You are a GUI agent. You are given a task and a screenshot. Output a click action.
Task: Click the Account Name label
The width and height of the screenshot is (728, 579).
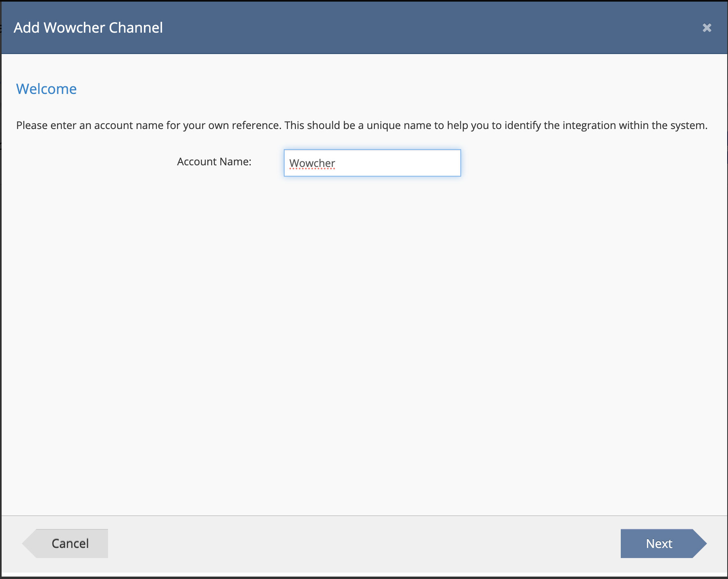pos(214,162)
